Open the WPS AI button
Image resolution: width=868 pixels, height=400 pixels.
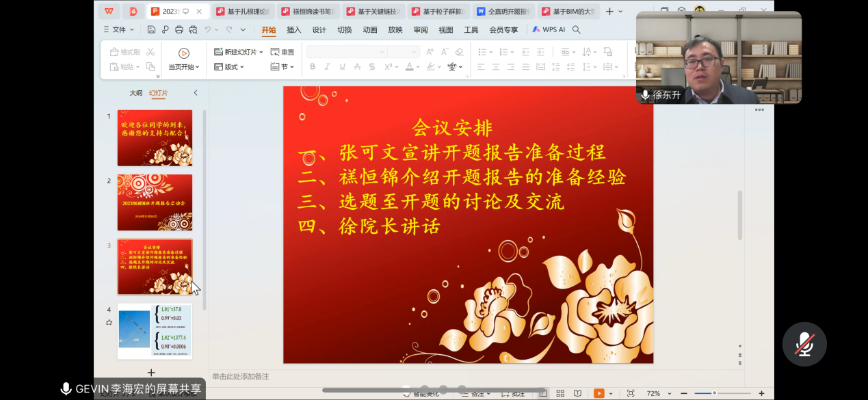(549, 30)
